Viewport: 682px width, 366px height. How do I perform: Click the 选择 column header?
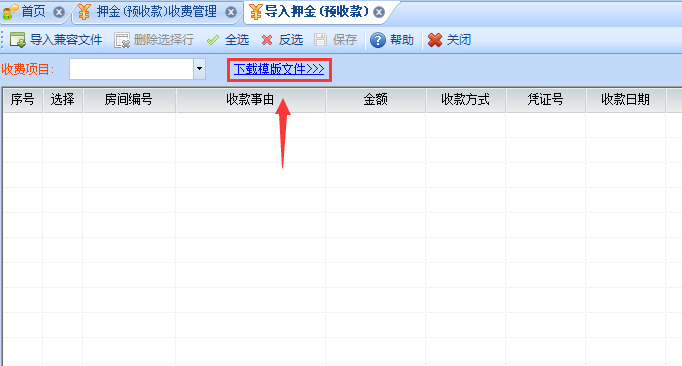coord(63,100)
